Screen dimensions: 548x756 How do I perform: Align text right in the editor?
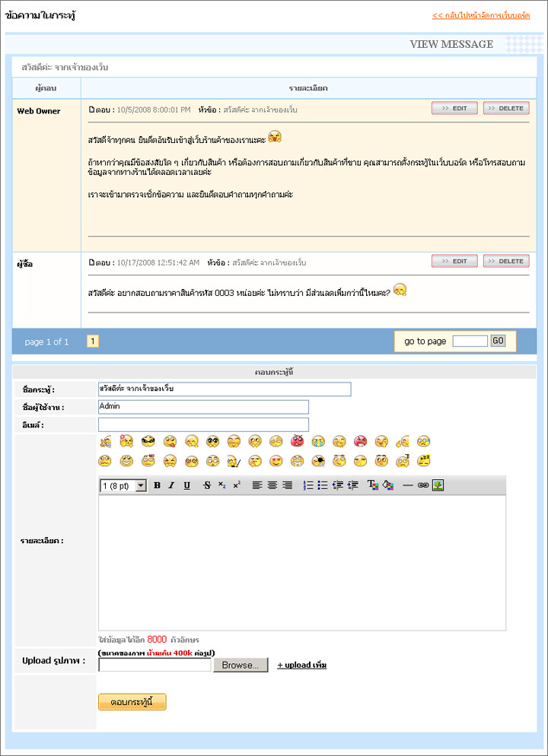[288, 485]
